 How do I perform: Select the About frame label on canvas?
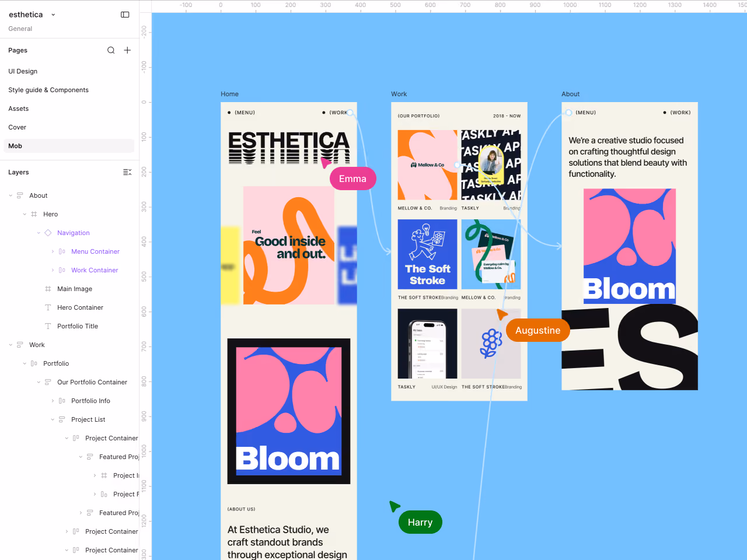coord(570,94)
